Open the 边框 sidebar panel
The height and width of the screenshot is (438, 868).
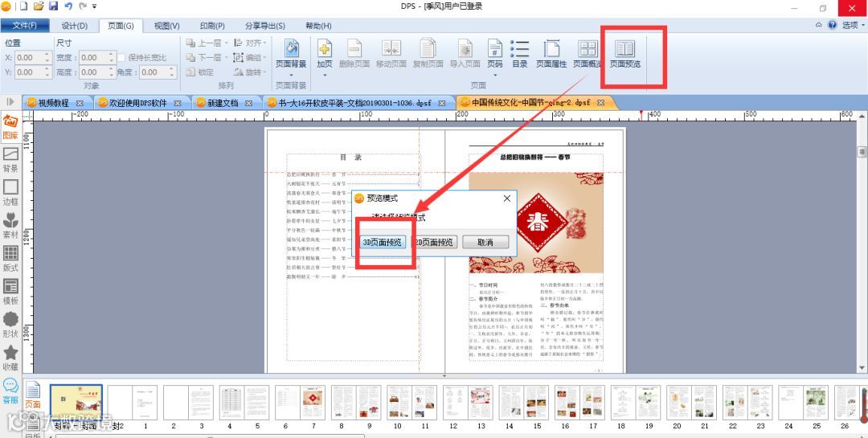(10, 193)
